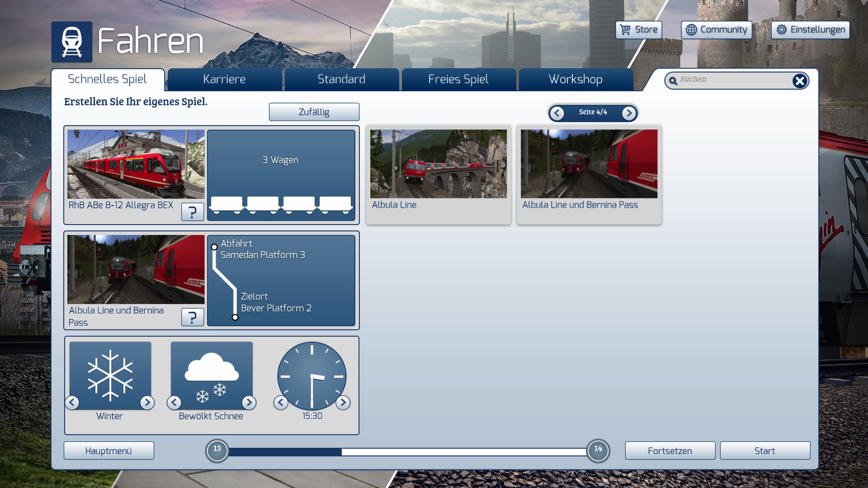Click the Start button

[764, 451]
